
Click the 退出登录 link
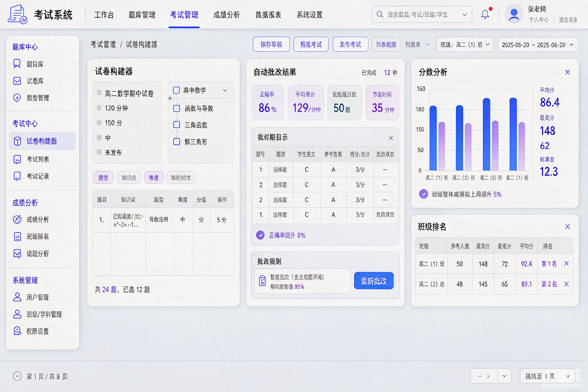pos(568,20)
